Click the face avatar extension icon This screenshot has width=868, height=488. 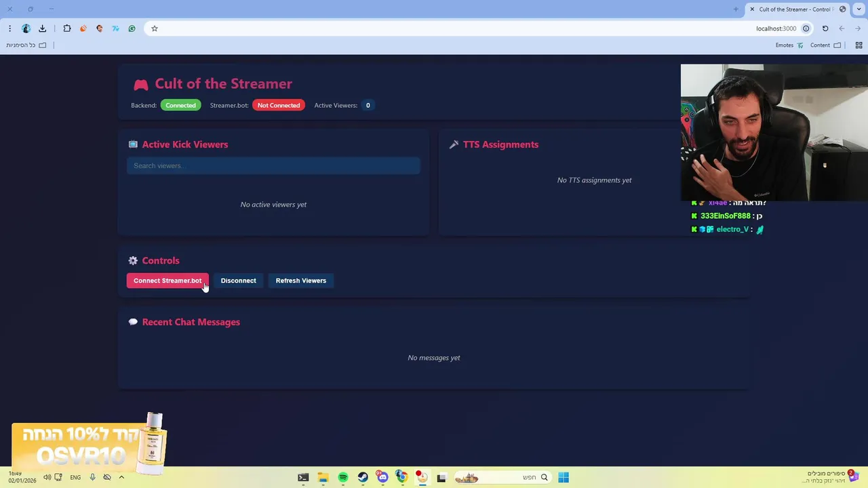coord(100,28)
